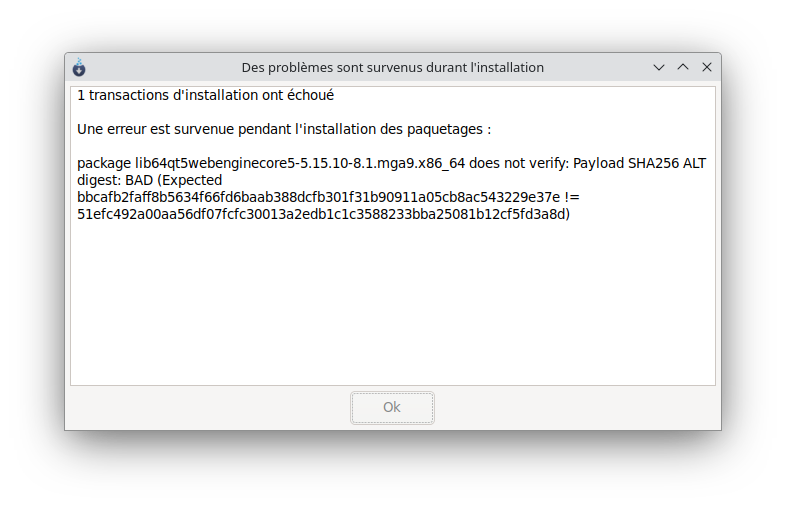Click the '!=' symbol after the expected hash
The width and height of the screenshot is (786, 507).
pos(574,197)
